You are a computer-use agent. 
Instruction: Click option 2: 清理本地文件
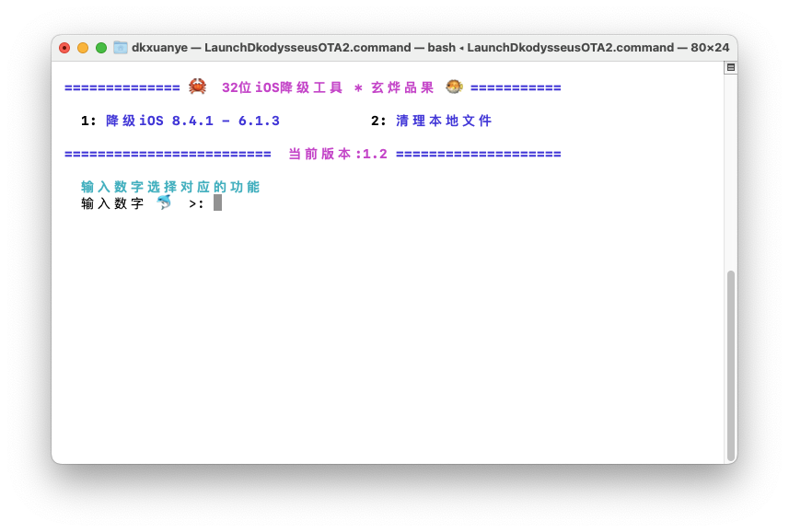(444, 121)
